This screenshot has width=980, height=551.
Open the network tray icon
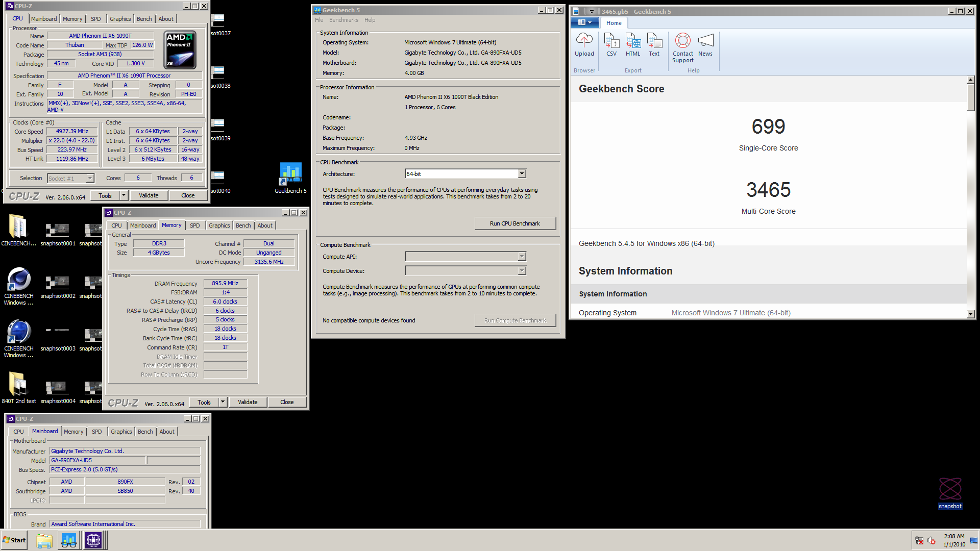(919, 541)
